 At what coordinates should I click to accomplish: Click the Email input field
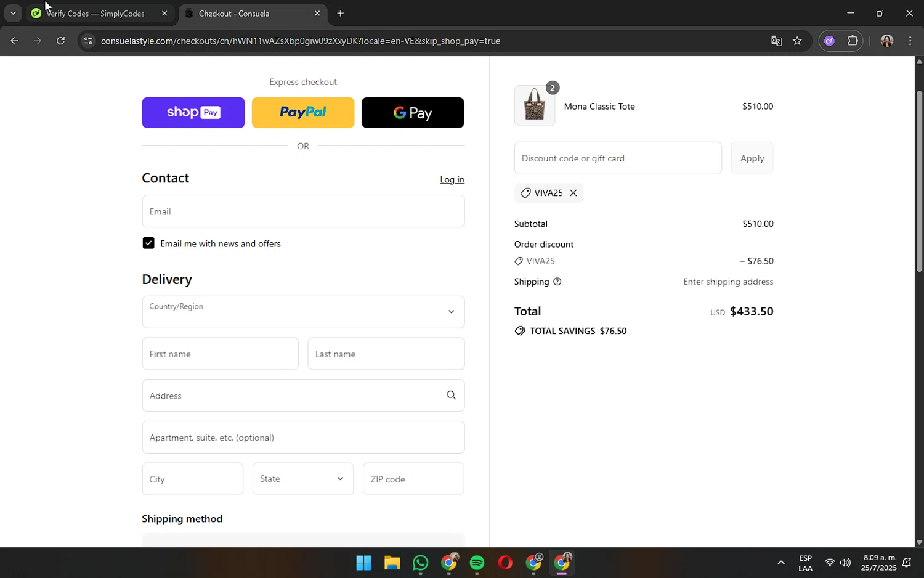303,211
